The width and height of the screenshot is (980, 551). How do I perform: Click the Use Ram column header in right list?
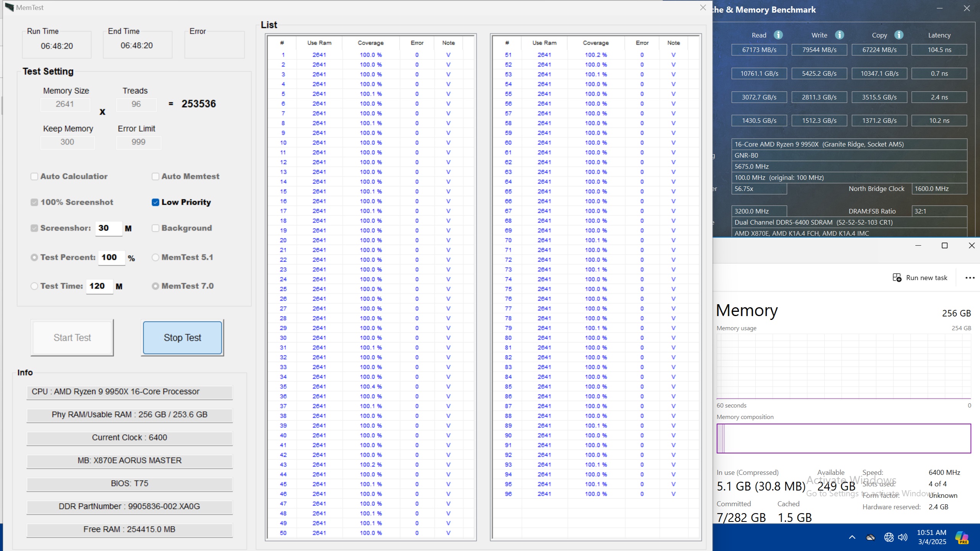click(x=544, y=43)
